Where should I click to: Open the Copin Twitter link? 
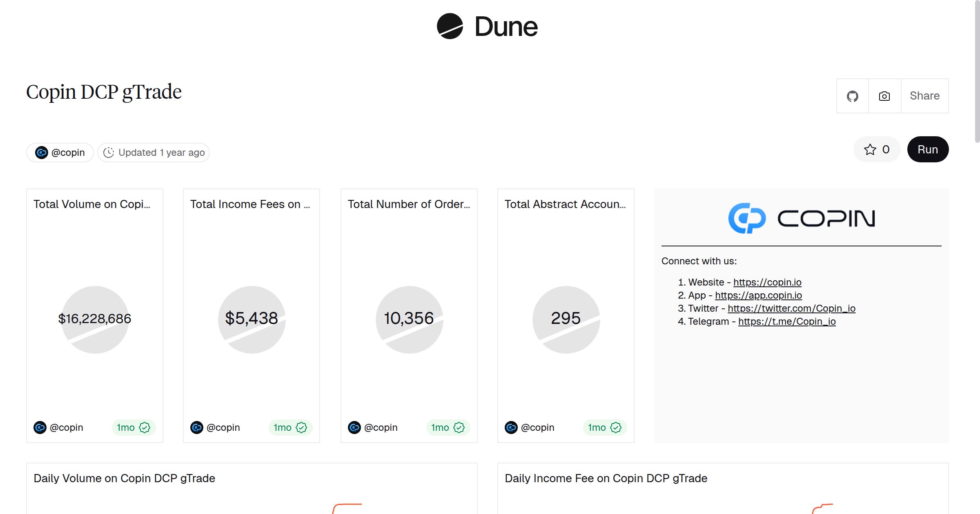[791, 308]
